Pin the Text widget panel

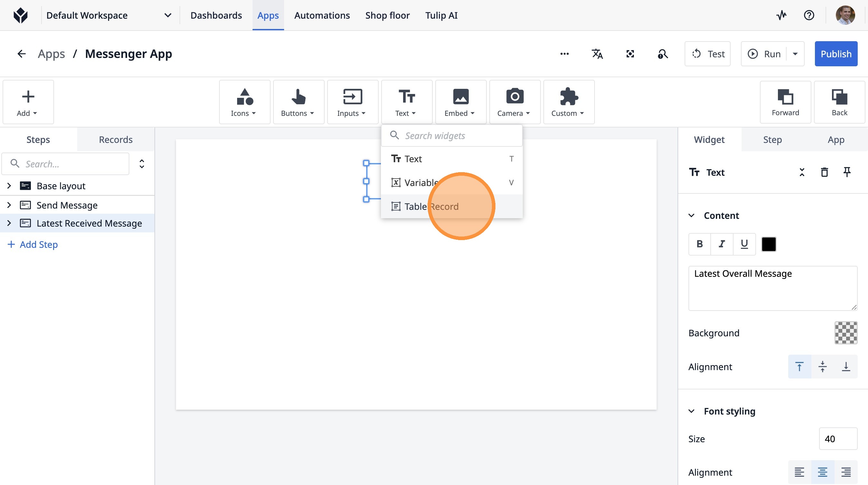click(x=847, y=172)
